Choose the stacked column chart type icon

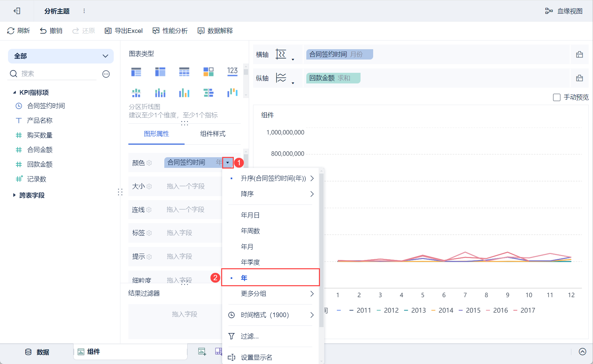pos(160,93)
